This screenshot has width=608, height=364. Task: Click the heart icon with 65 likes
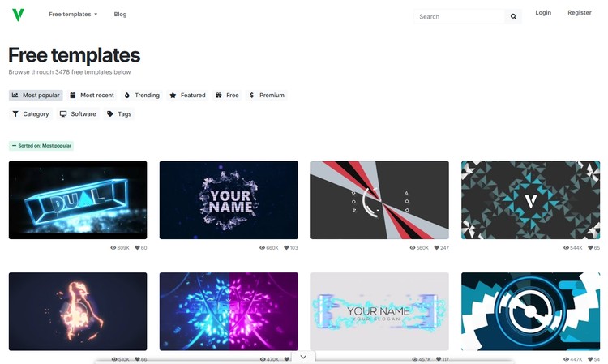click(590, 248)
